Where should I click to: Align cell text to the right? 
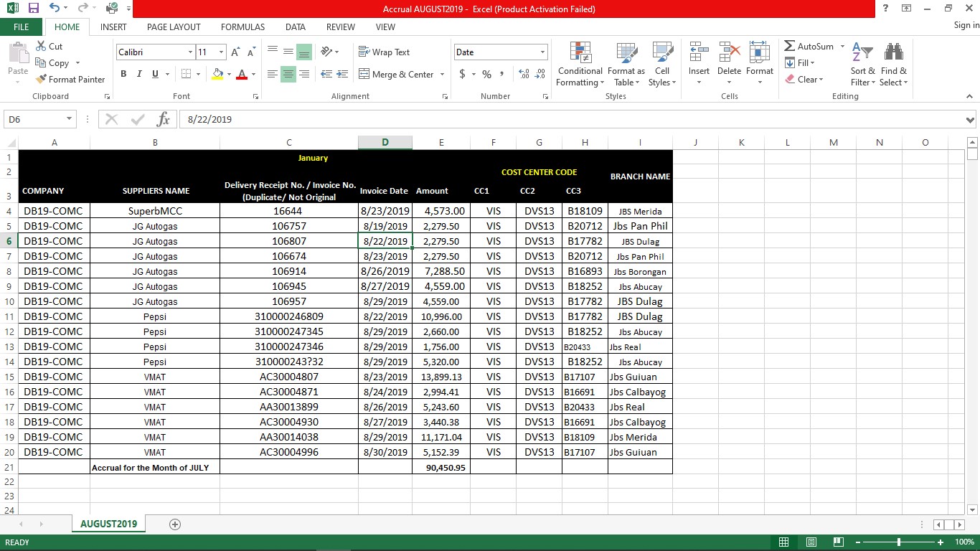point(304,74)
